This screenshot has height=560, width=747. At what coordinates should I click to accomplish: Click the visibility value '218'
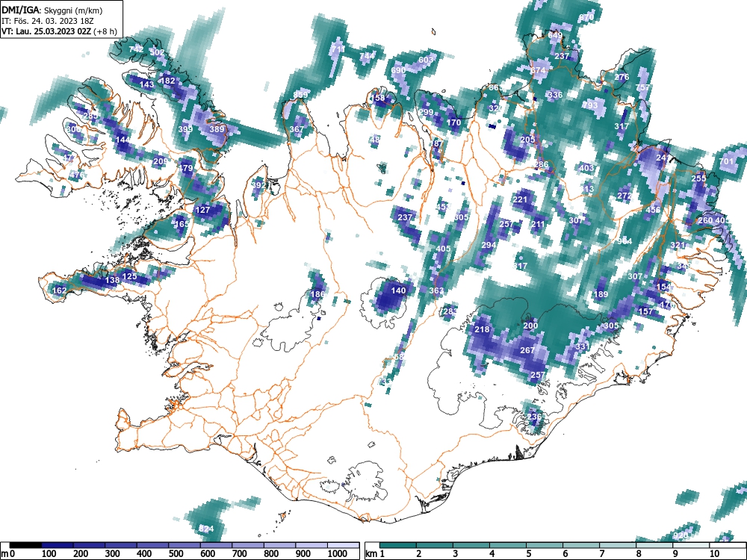482,329
